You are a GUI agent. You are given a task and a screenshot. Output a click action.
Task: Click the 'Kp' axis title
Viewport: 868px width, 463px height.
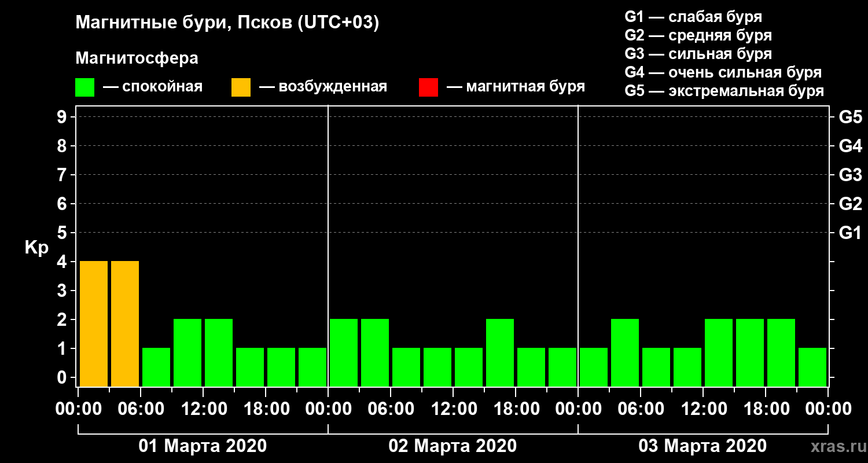(x=36, y=248)
